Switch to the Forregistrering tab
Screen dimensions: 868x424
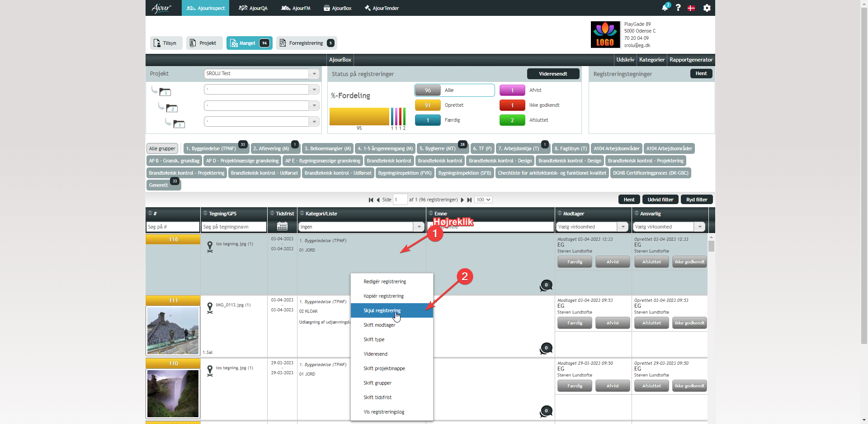coord(307,43)
